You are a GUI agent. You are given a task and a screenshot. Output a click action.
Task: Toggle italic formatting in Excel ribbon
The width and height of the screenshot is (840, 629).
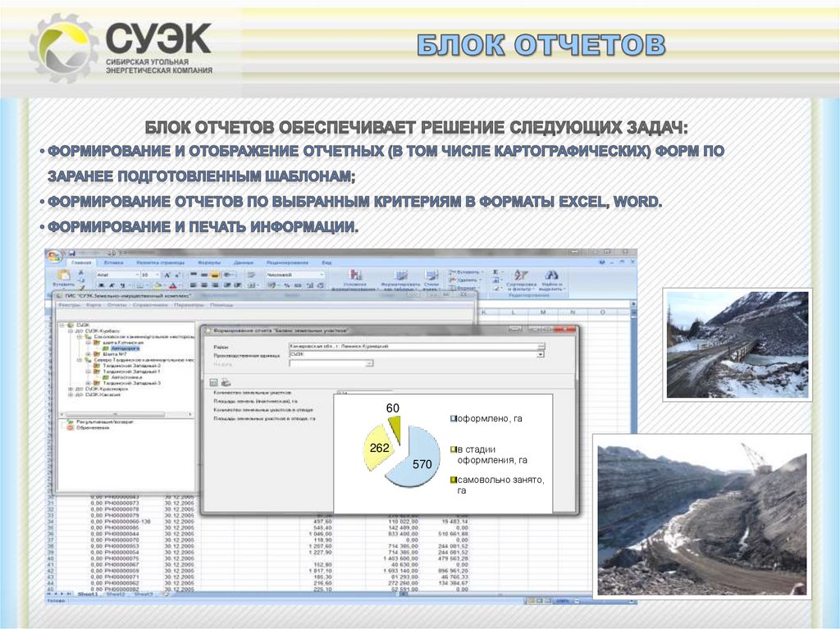112,285
